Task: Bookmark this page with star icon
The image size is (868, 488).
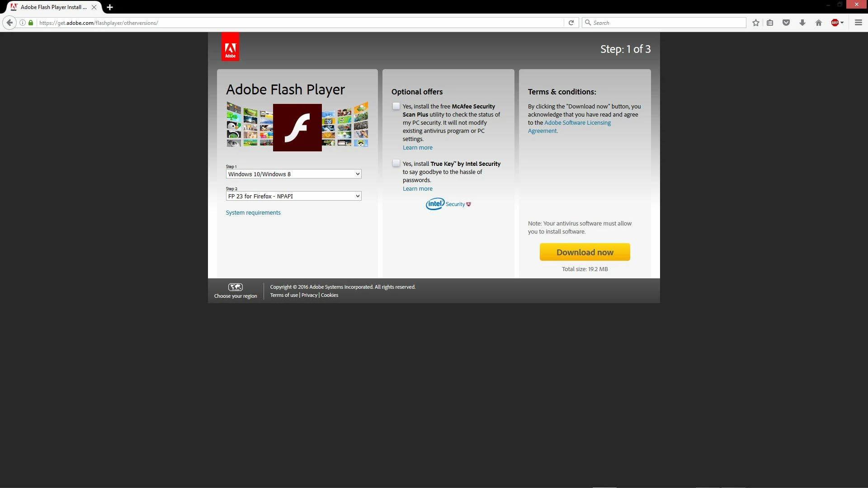Action: [755, 23]
